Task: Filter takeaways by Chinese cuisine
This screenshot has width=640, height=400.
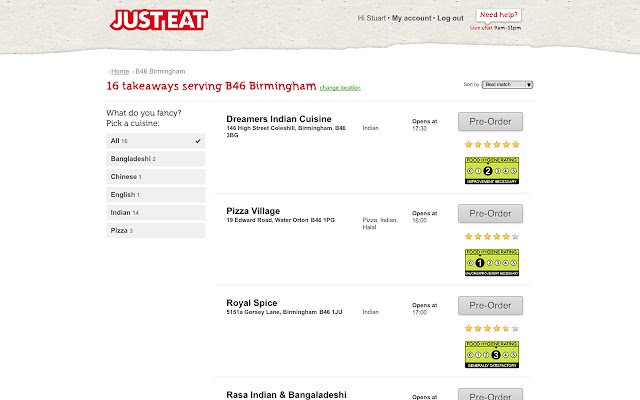Action: [x=156, y=177]
